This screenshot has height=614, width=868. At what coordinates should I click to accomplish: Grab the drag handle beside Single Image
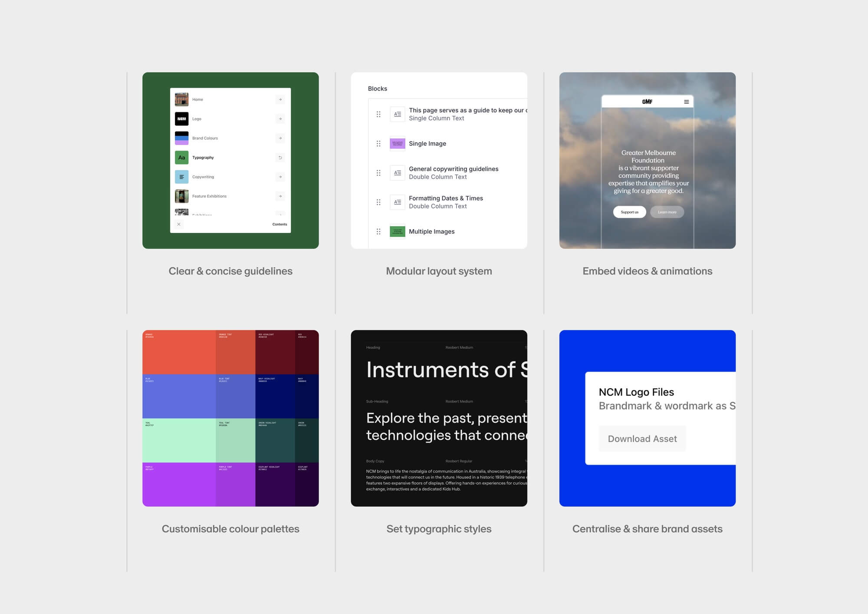(x=378, y=144)
